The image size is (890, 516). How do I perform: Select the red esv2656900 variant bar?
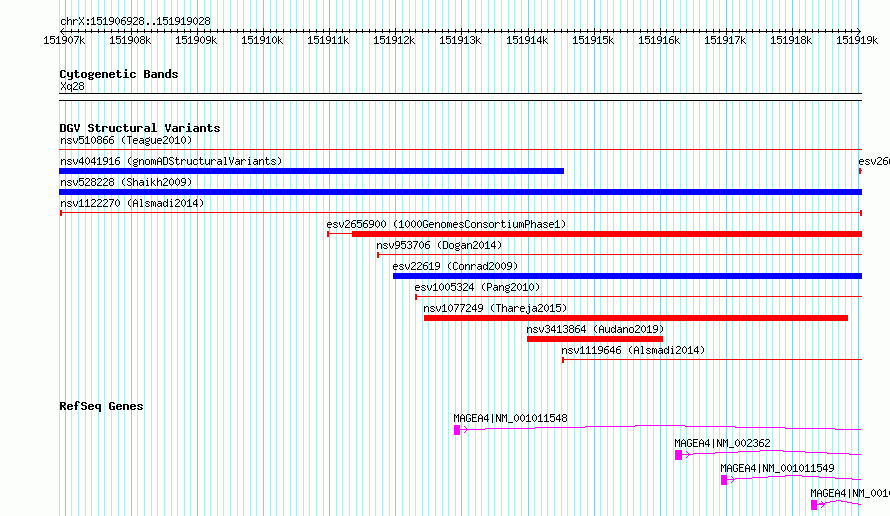pyautogui.click(x=607, y=234)
